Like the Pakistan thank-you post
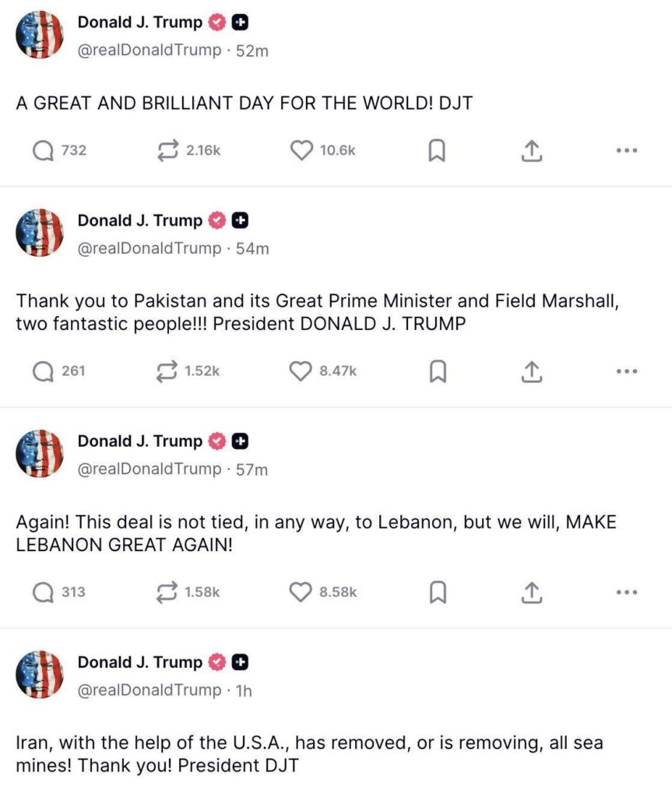Screen dimensions: 672x797 point(301,371)
